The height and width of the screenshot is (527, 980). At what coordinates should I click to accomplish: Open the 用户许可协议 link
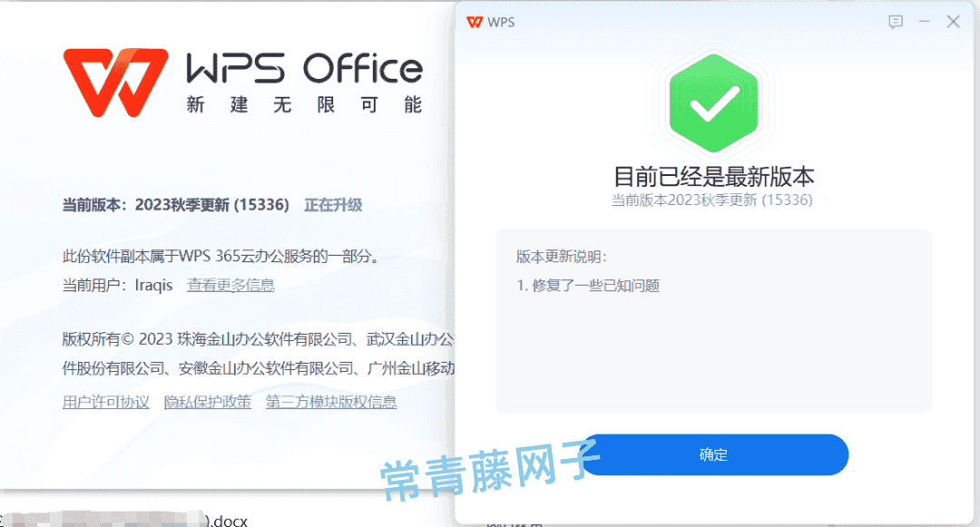tap(105, 402)
